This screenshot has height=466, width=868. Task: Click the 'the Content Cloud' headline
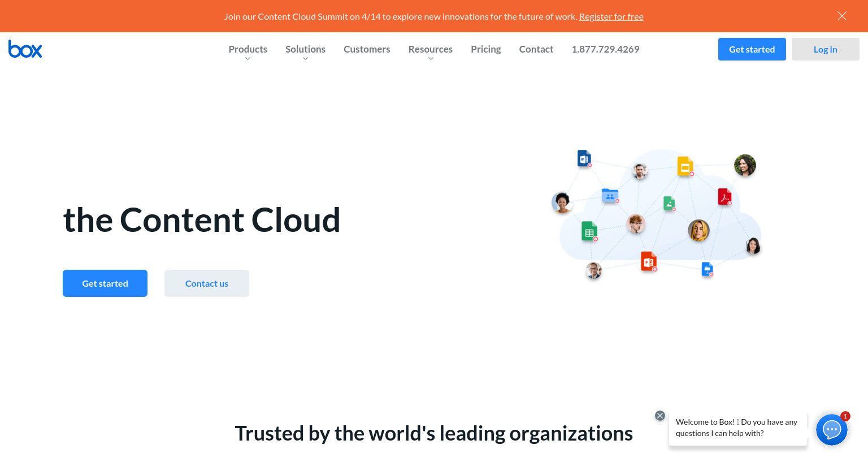click(x=202, y=219)
